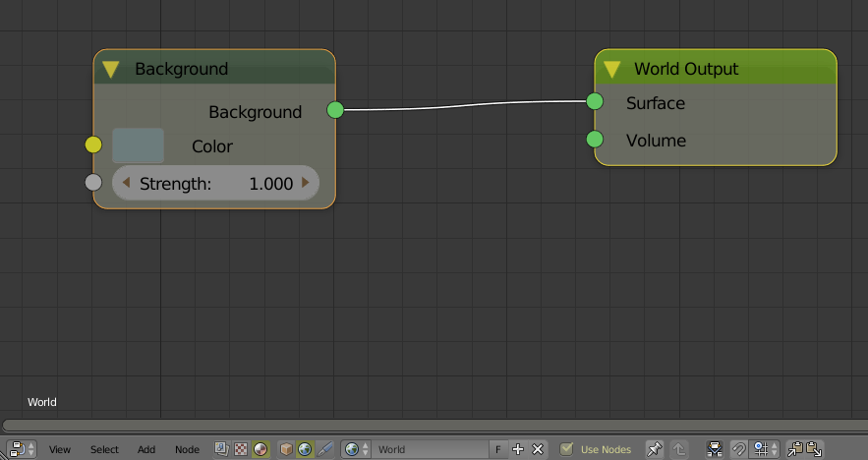Open the editor type selector
This screenshot has width=868, height=460.
[x=23, y=449]
